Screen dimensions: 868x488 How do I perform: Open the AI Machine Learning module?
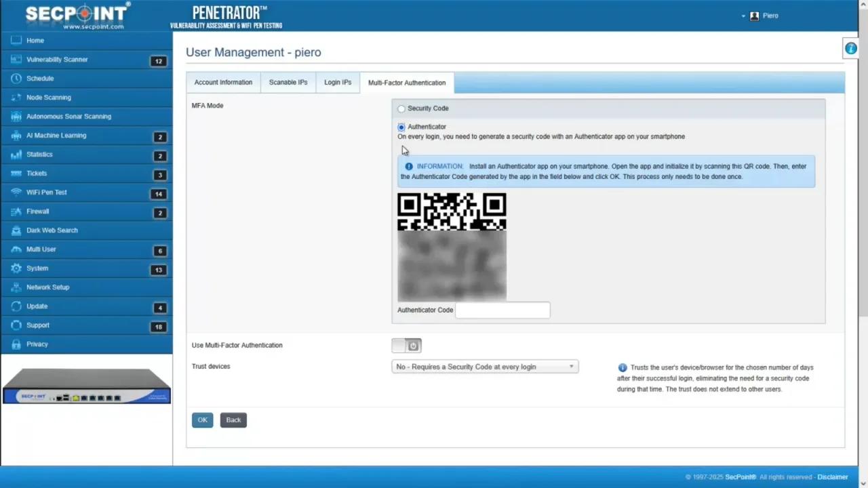pyautogui.click(x=56, y=135)
